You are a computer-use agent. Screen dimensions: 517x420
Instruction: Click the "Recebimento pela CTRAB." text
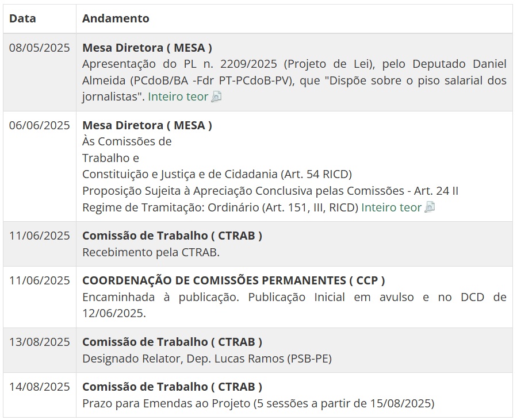pyautogui.click(x=151, y=252)
